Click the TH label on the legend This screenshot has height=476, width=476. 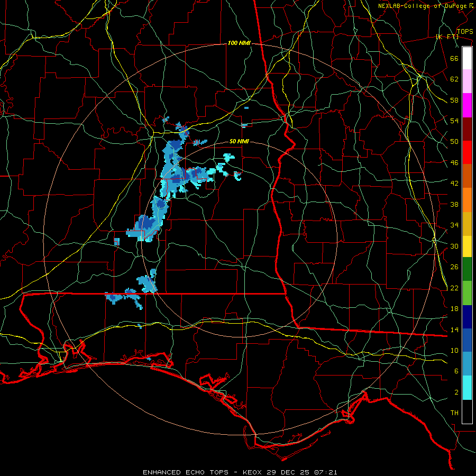pyautogui.click(x=454, y=413)
